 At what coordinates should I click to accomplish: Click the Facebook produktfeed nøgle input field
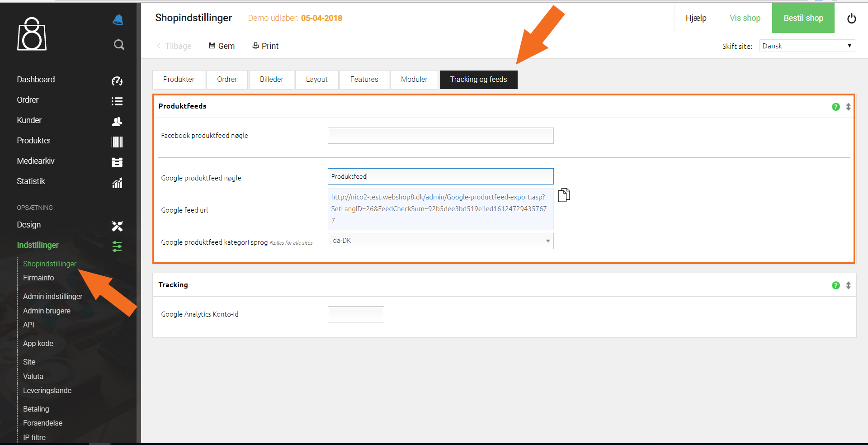(x=440, y=136)
